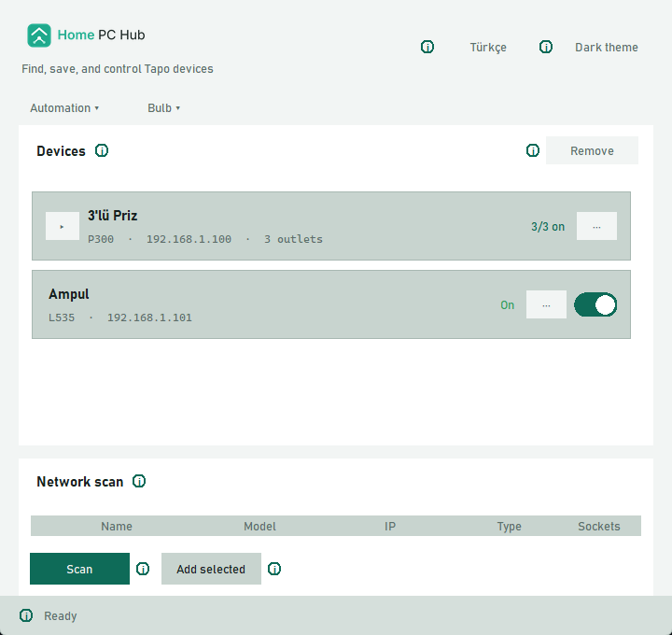The height and width of the screenshot is (635, 672).
Task: Click the Ready status text
Action: pyautogui.click(x=61, y=616)
